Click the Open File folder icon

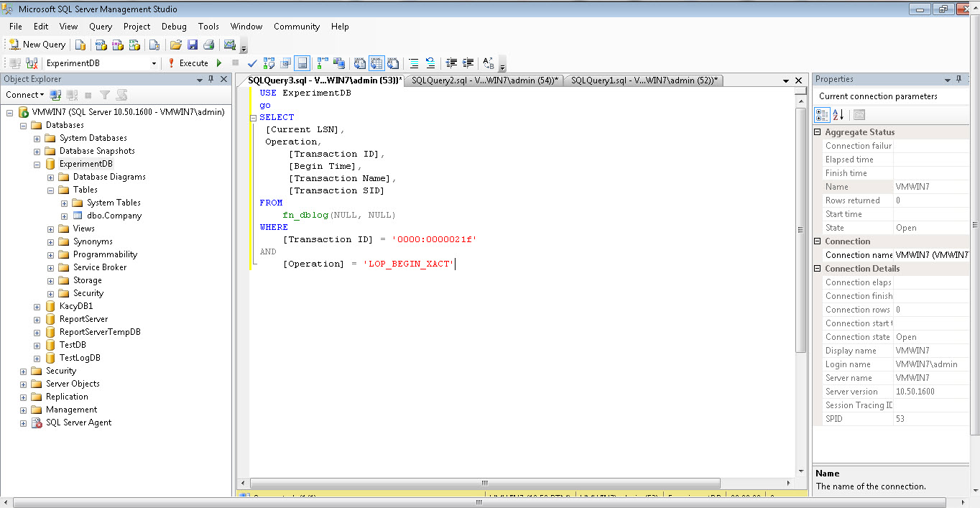point(176,45)
